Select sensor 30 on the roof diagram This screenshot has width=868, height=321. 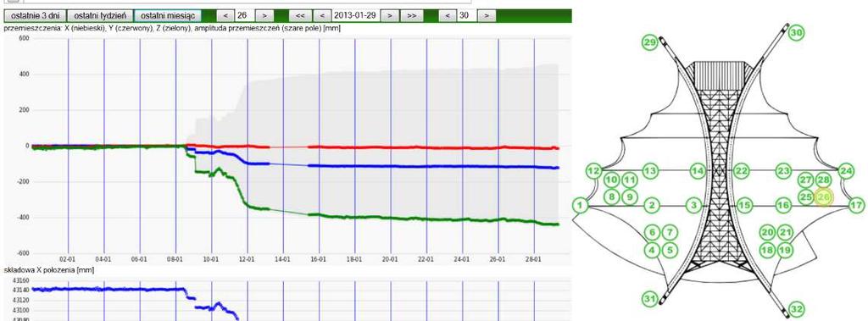tap(796, 33)
